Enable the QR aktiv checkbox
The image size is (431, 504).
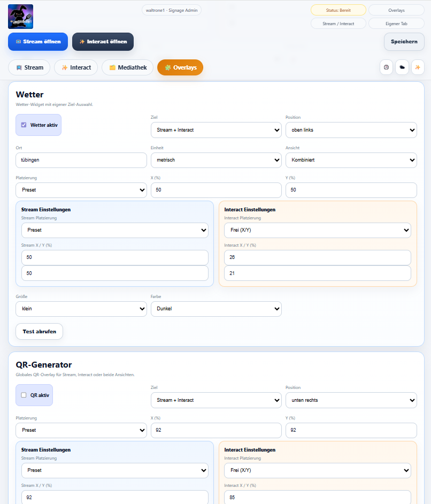coord(24,395)
